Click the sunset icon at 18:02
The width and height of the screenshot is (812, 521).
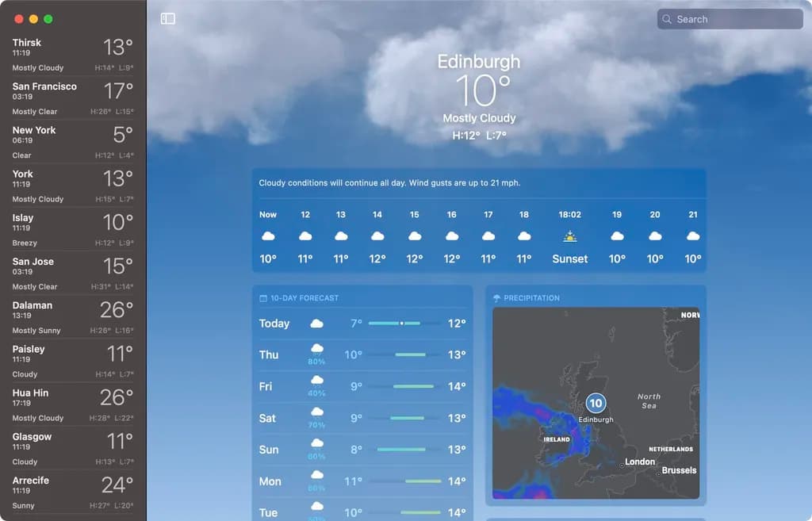(x=569, y=236)
